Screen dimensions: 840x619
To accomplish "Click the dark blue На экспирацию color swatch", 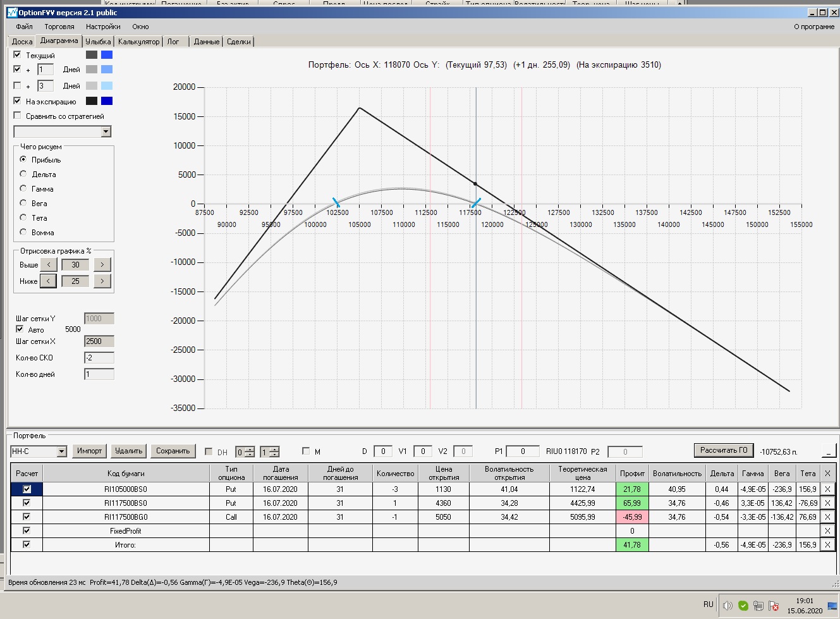I will pyautogui.click(x=107, y=101).
